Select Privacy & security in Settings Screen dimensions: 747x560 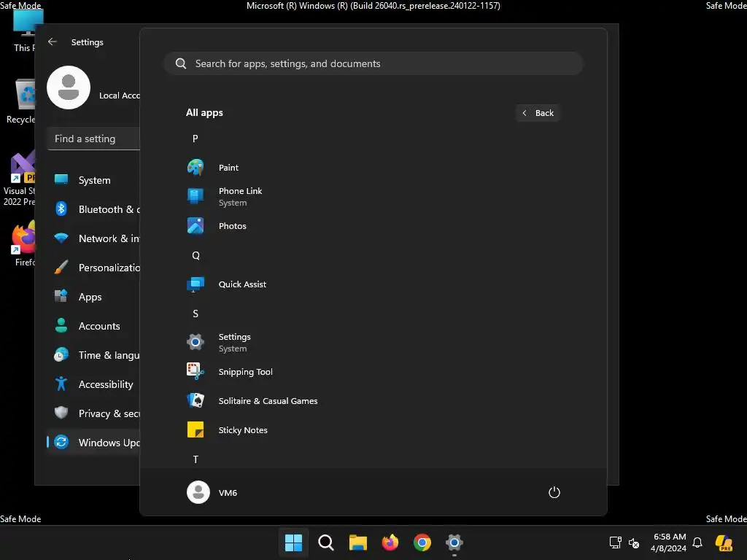click(x=93, y=413)
